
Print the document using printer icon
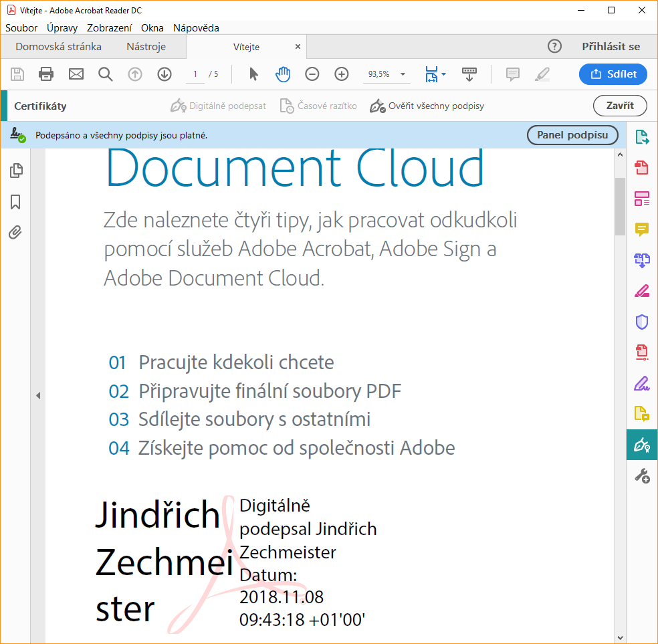46,74
